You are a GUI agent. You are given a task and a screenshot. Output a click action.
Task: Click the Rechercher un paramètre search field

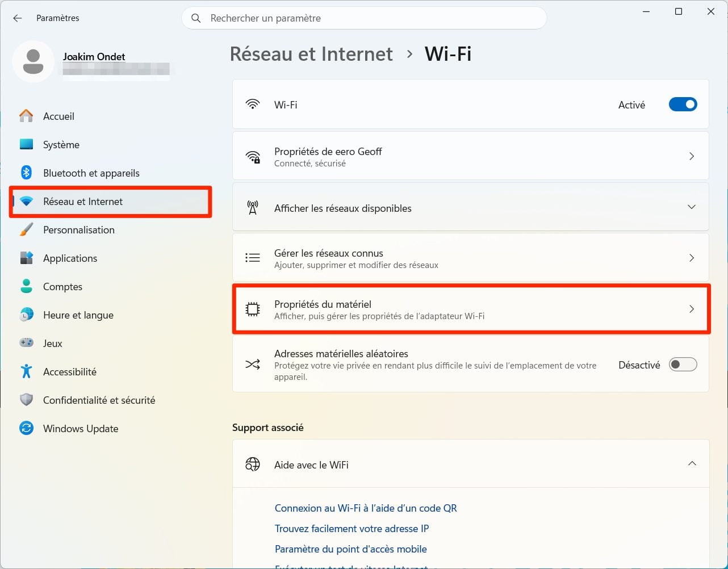coord(364,18)
